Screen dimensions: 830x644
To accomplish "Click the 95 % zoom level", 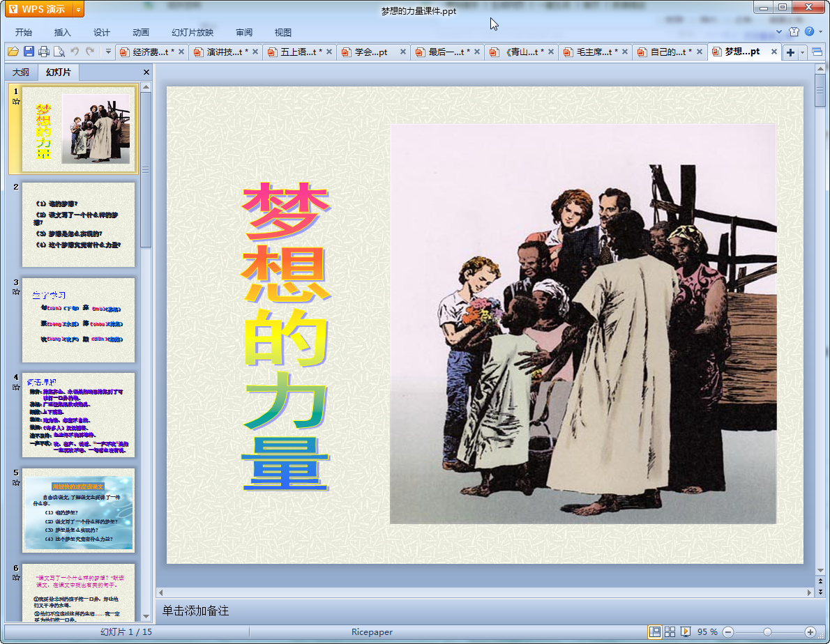I will coord(707,631).
